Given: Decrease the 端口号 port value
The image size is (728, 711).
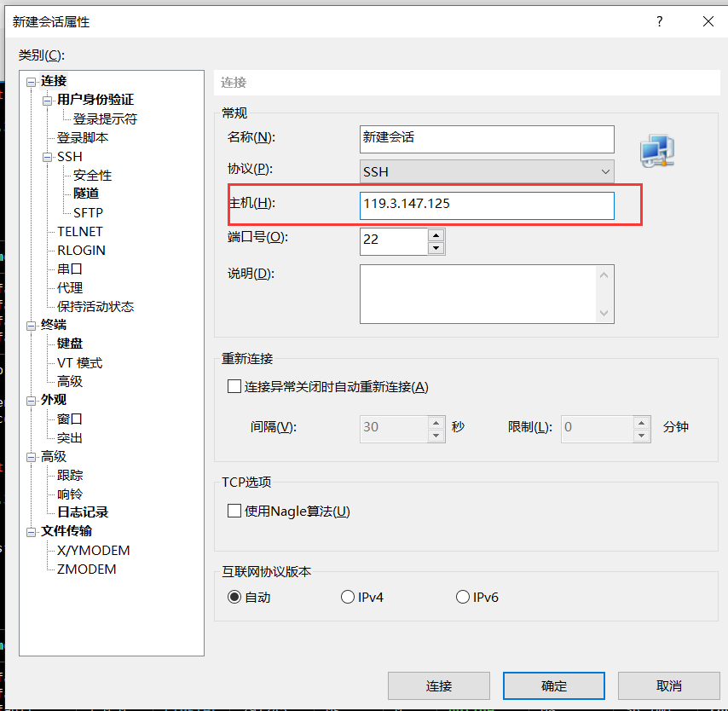Looking at the screenshot, I should pyautogui.click(x=436, y=248).
